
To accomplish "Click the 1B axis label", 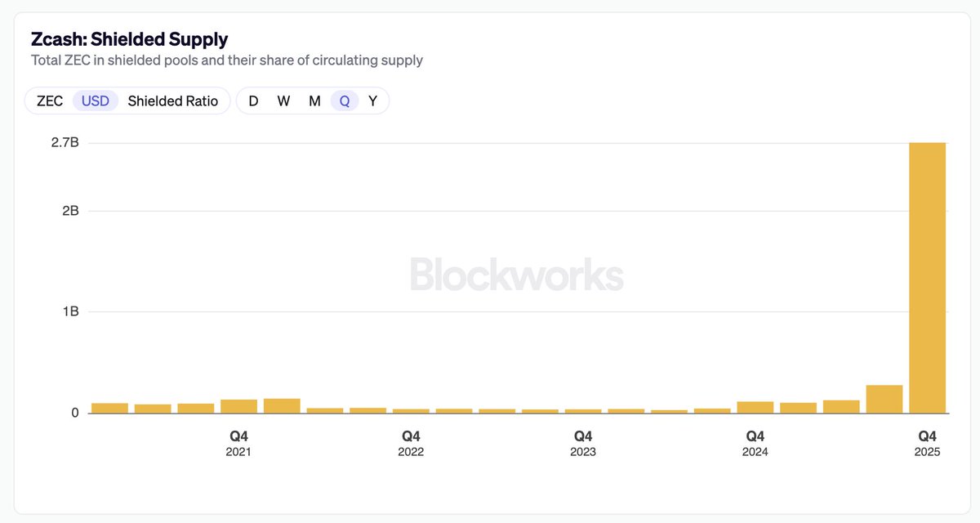I will tap(70, 311).
